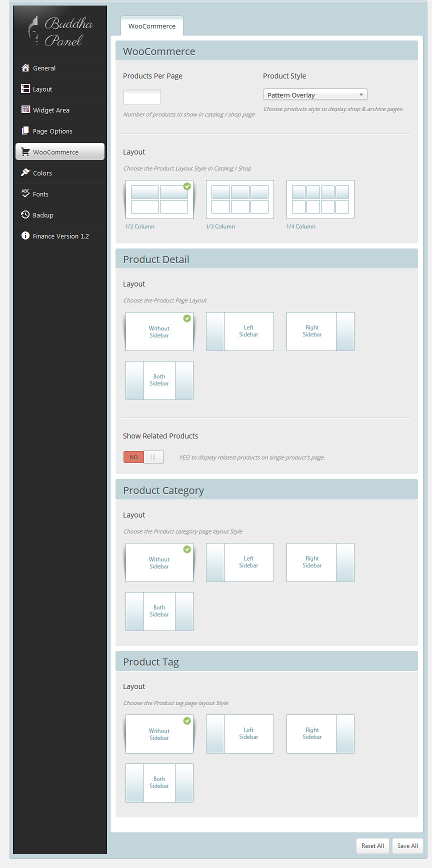Switch to the WooCommerce tab at top
Image resolution: width=432 pixels, height=868 pixels.
tap(152, 26)
